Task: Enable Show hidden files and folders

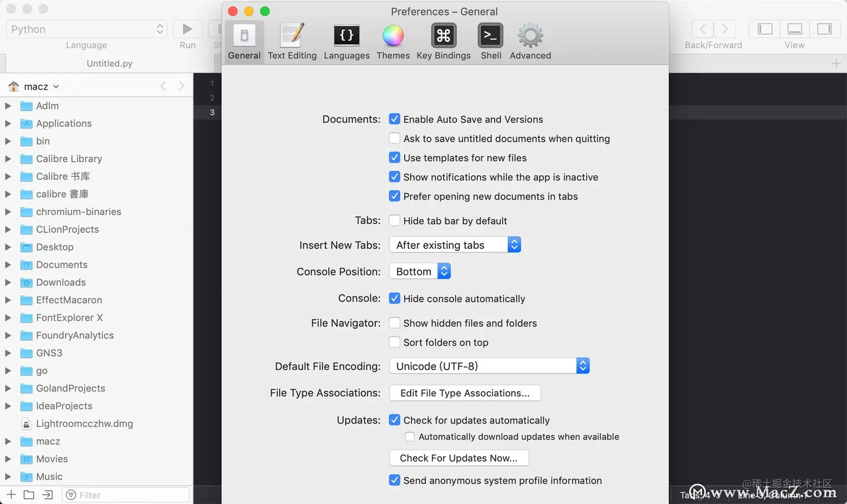Action: [395, 323]
